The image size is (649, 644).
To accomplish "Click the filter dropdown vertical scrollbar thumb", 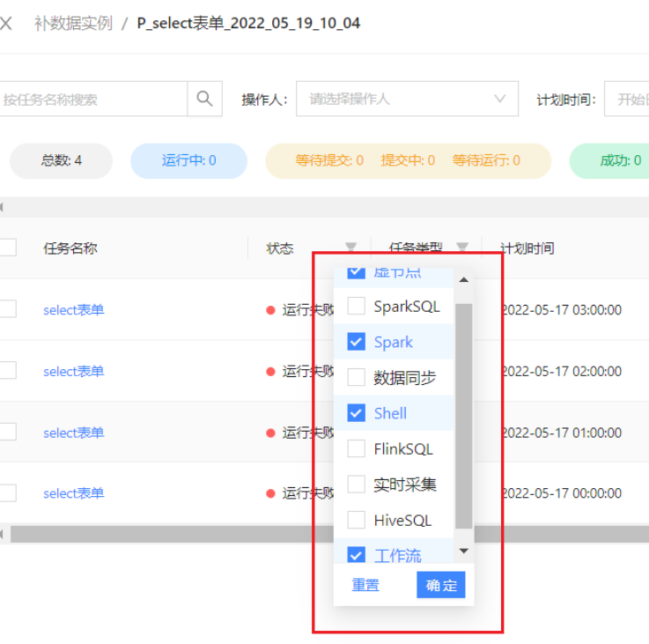I will [x=463, y=416].
